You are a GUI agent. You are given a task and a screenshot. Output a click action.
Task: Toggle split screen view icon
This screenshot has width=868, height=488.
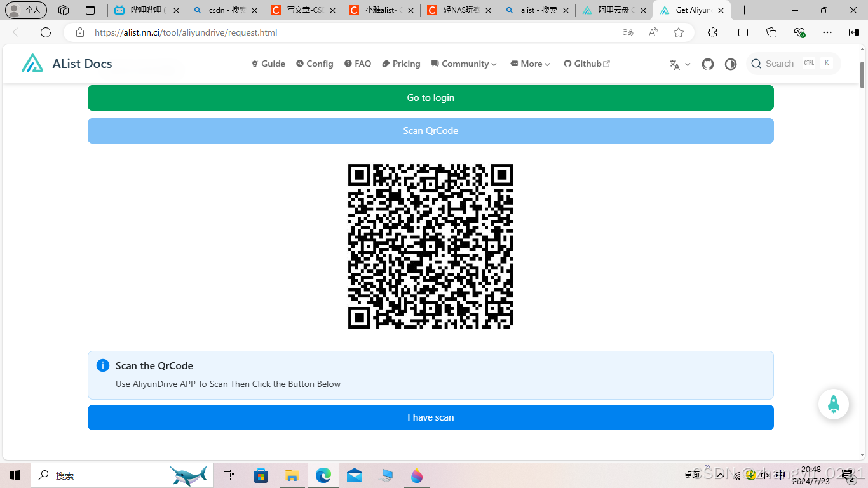pos(743,32)
